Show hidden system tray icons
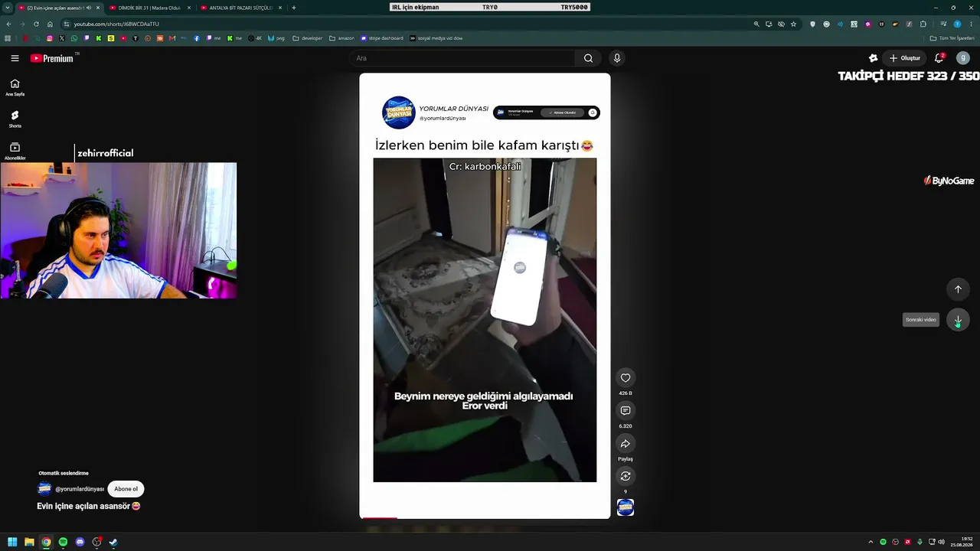 (x=871, y=543)
